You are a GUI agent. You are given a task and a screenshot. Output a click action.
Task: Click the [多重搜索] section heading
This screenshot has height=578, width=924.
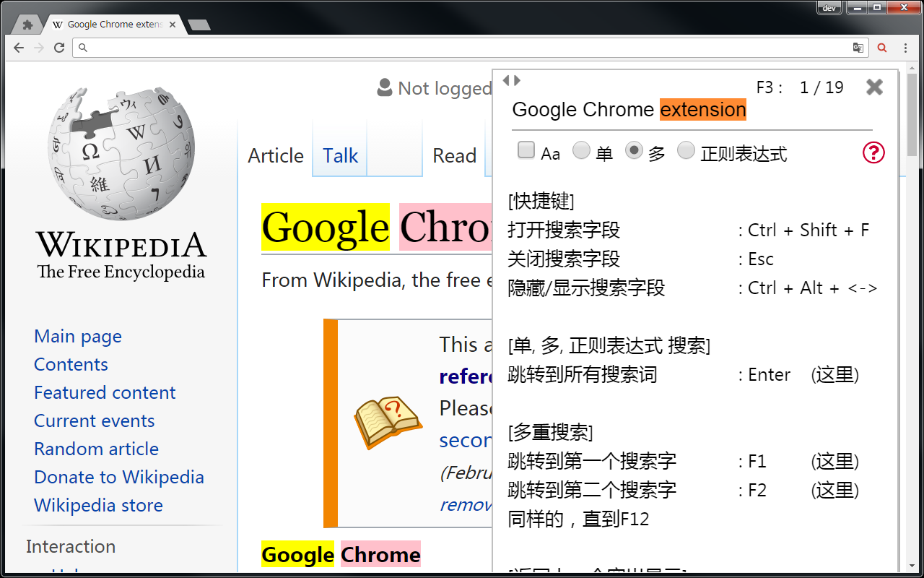coord(550,433)
